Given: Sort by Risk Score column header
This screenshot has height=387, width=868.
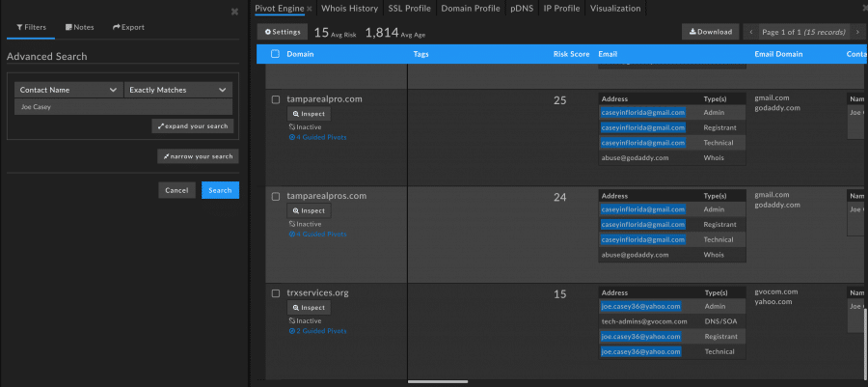Looking at the screenshot, I should pos(571,54).
